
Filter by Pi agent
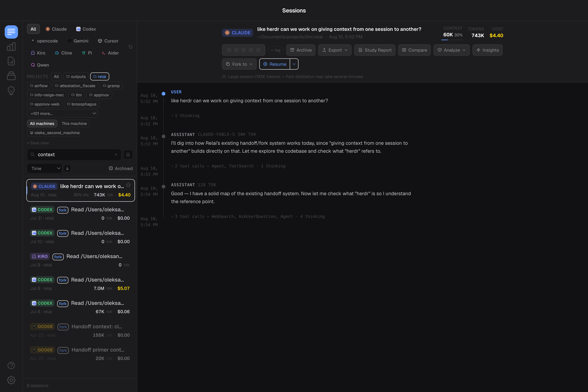point(87,53)
